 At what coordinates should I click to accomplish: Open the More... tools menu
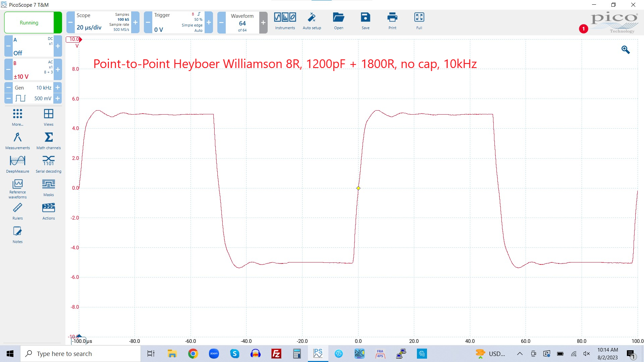17,117
